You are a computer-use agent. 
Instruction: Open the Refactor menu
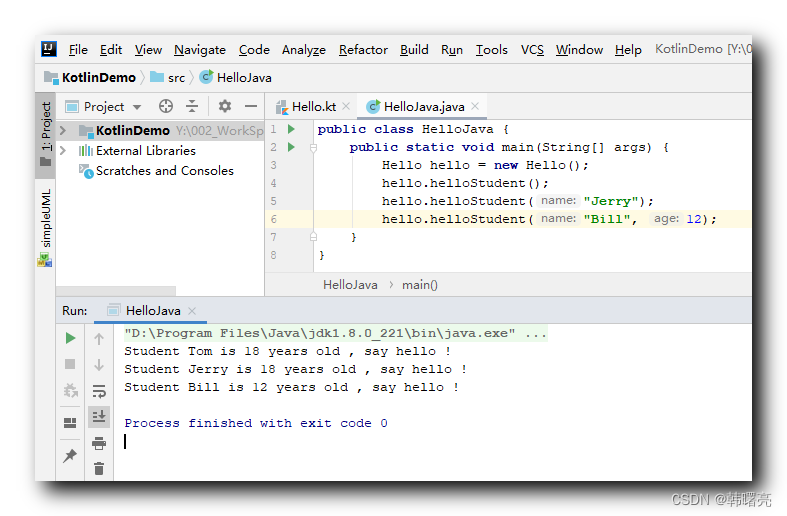pos(363,50)
